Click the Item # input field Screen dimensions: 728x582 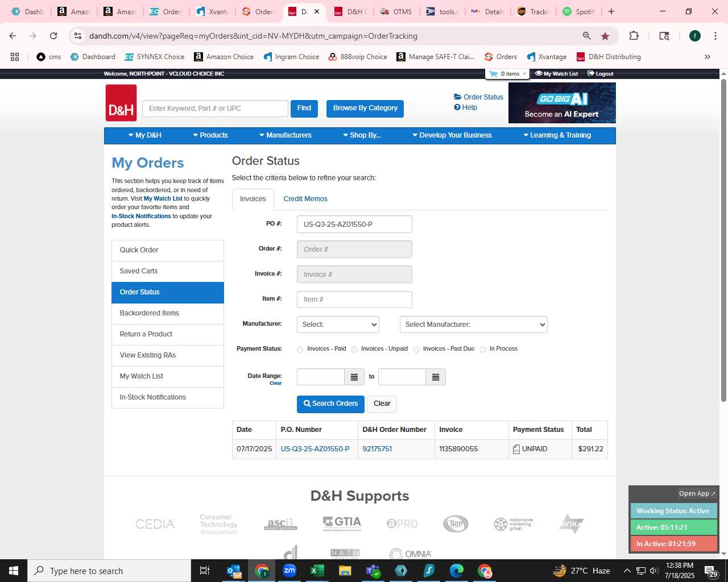[x=354, y=300]
